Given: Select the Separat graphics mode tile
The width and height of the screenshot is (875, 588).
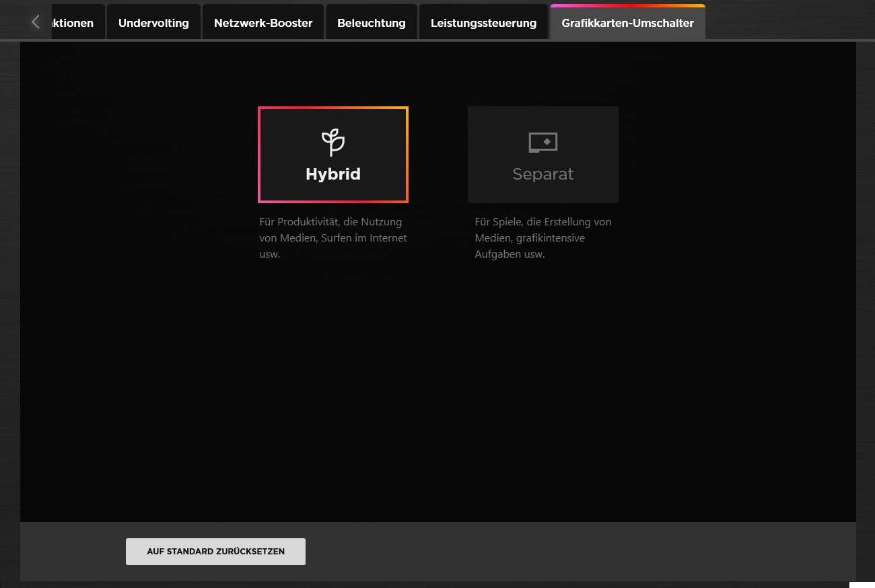Looking at the screenshot, I should tap(542, 155).
